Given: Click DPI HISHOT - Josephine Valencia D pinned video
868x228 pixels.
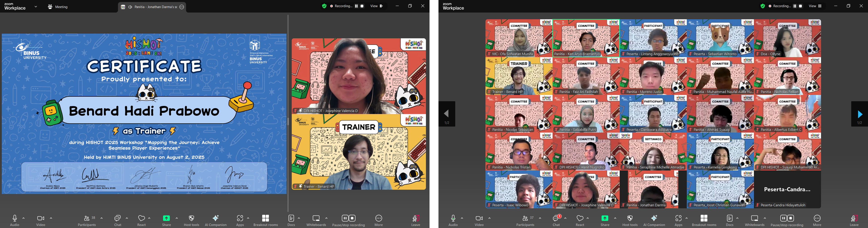Looking at the screenshot, I should pos(359,76).
